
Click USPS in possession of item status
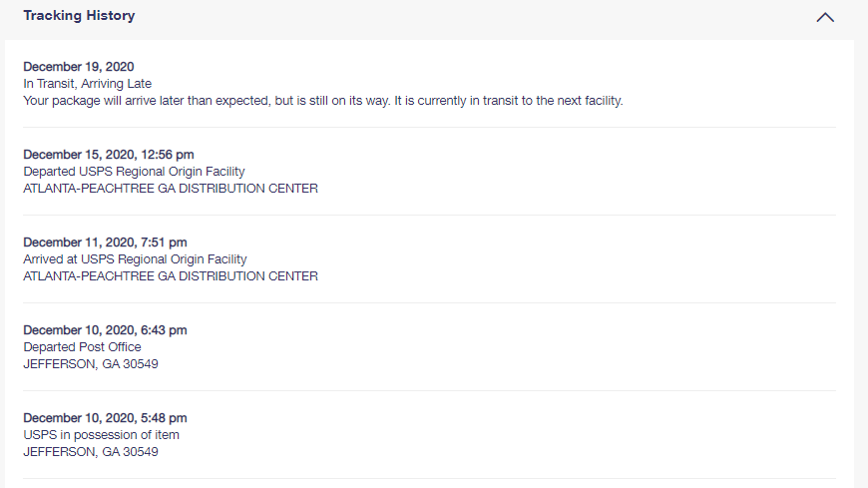[101, 435]
